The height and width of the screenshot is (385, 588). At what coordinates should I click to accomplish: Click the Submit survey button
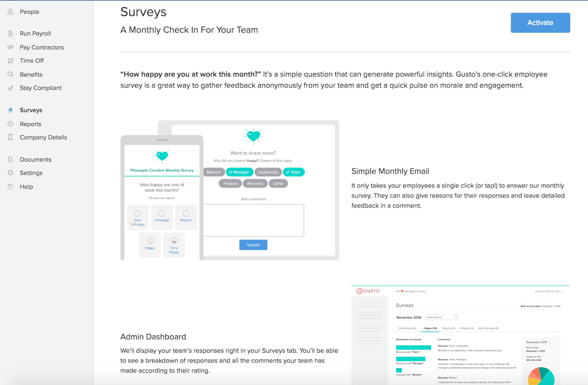pos(253,245)
